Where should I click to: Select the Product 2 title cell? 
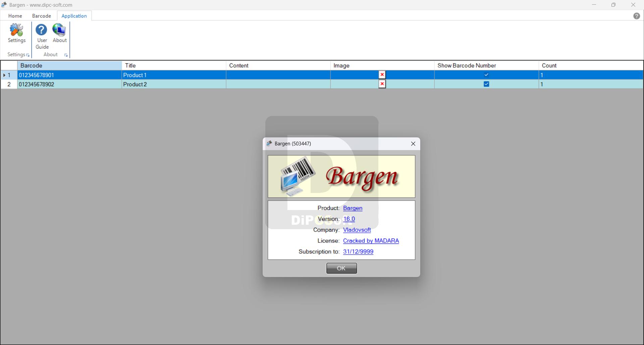174,84
